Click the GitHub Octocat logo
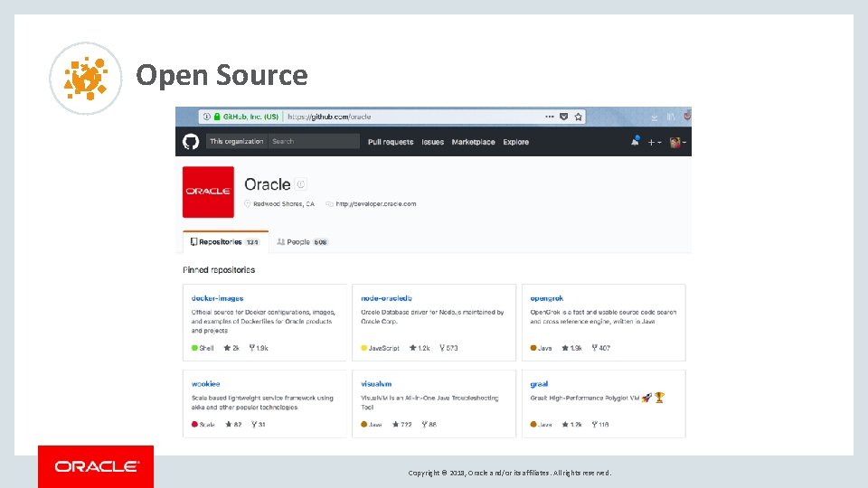This screenshot has height=488, width=868. click(191, 142)
